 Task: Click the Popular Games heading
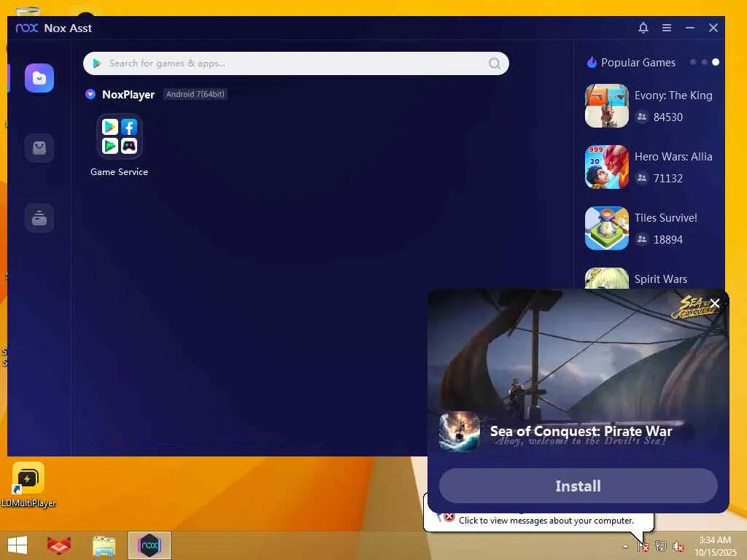point(638,63)
